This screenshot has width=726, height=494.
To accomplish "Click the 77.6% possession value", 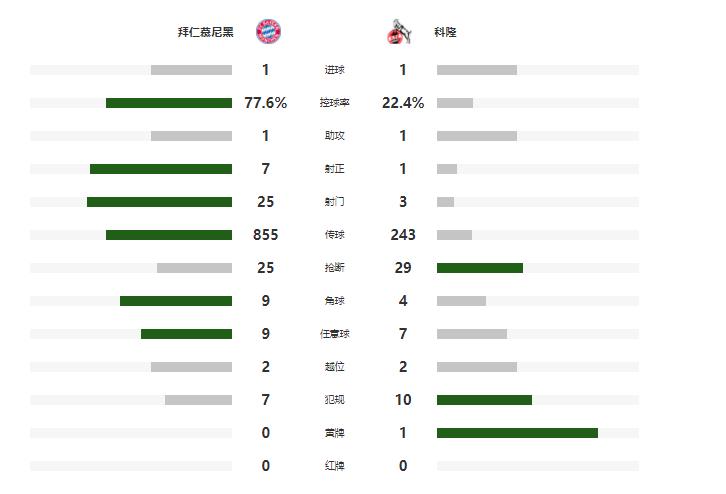I will pos(265,103).
